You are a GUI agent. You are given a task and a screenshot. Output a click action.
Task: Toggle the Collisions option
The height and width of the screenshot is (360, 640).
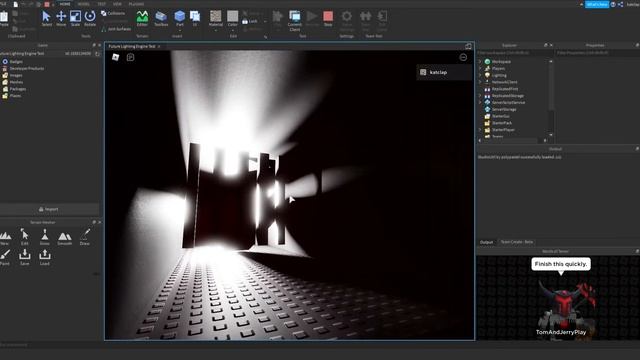click(113, 13)
